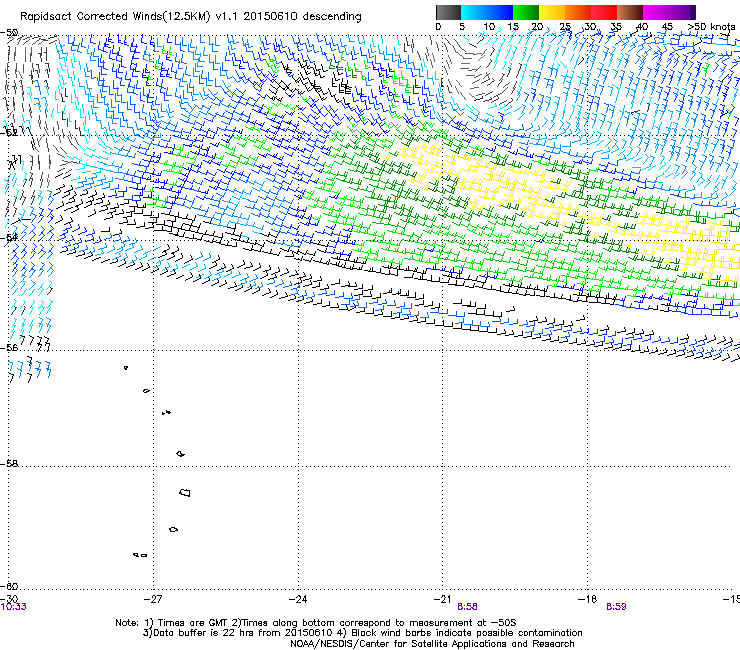Pick the red 30–35 knots legend swatch
The image size is (740, 650).
[604, 12]
